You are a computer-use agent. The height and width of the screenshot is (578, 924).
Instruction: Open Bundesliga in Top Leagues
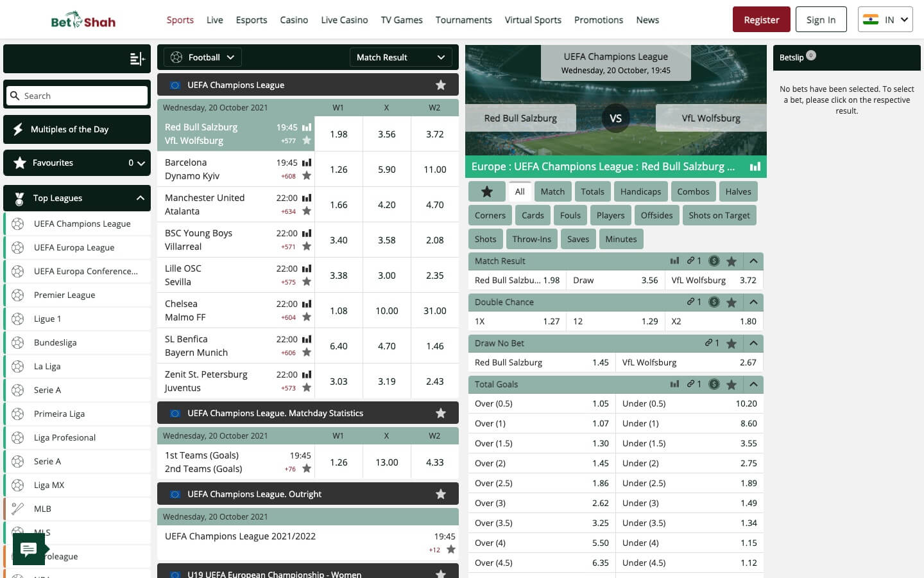point(77,342)
